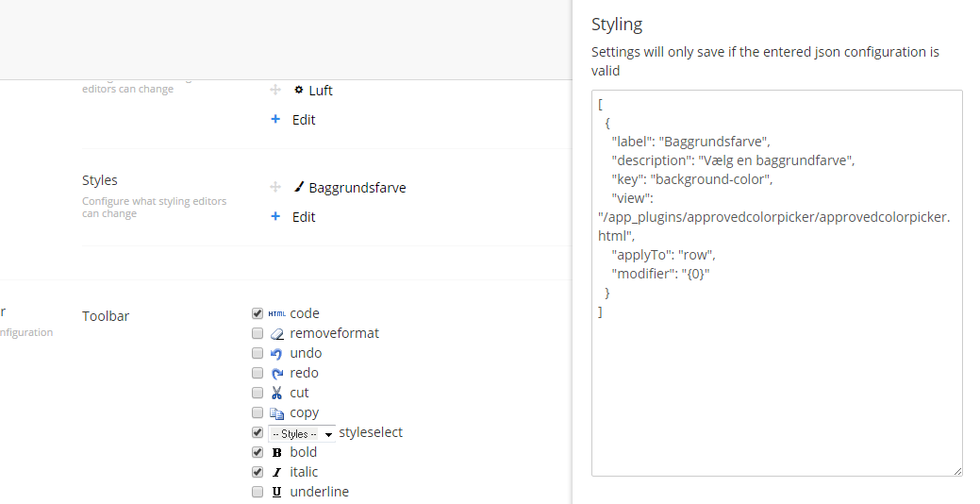The width and height of the screenshot is (980, 504).
Task: Click the drag handle beside Baggrundsfarve
Action: pos(275,187)
